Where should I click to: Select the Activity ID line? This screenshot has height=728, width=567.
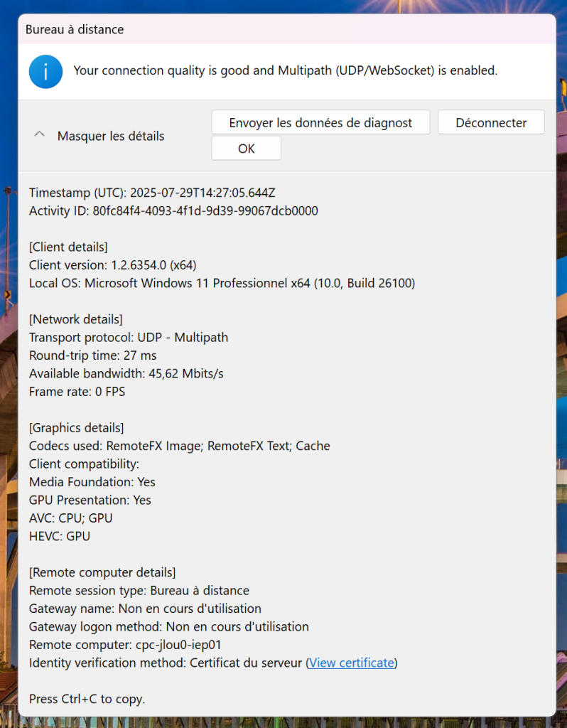[x=173, y=210]
